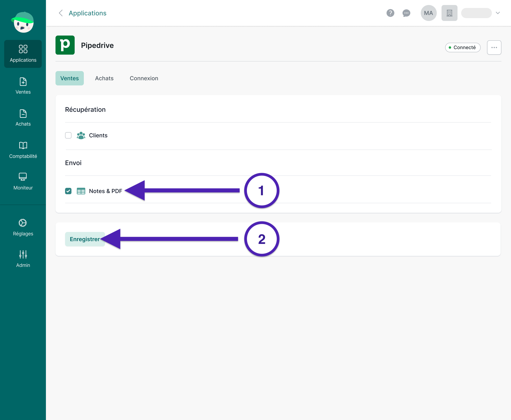
Task: Uncheck the Notes & PDF checkbox
Action: click(x=68, y=191)
